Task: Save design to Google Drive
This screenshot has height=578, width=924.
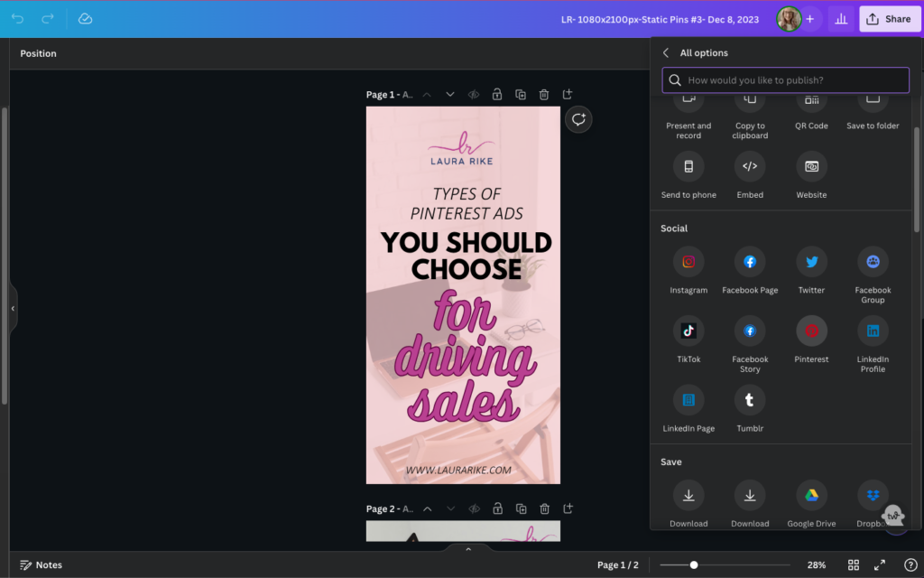Action: pyautogui.click(x=811, y=496)
